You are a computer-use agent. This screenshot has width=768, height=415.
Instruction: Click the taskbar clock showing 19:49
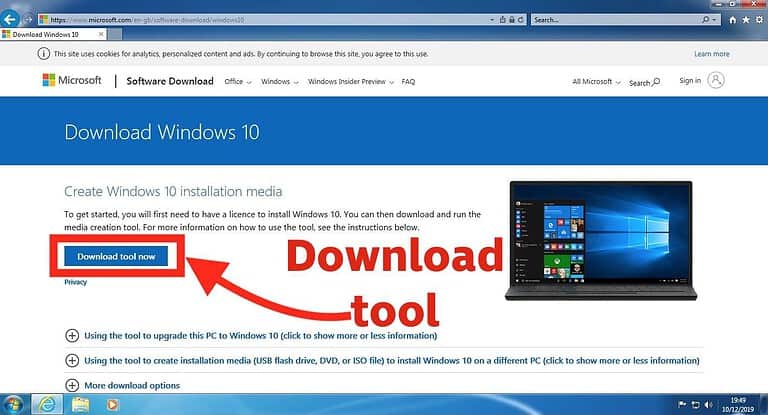pyautogui.click(x=738, y=405)
